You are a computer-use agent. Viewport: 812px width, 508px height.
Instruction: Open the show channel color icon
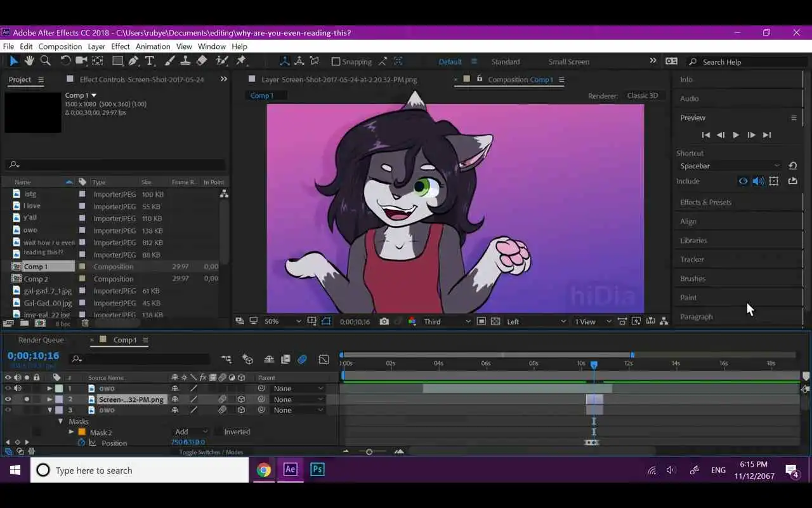pyautogui.click(x=412, y=321)
